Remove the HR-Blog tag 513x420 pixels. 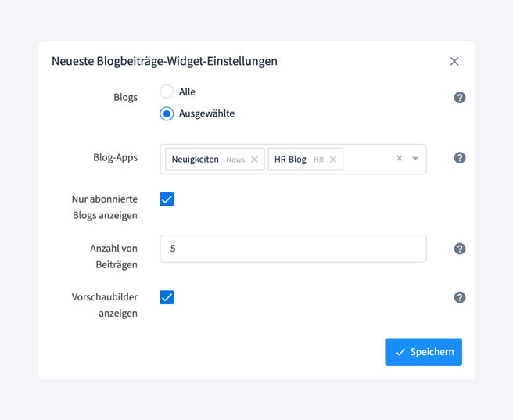click(333, 160)
